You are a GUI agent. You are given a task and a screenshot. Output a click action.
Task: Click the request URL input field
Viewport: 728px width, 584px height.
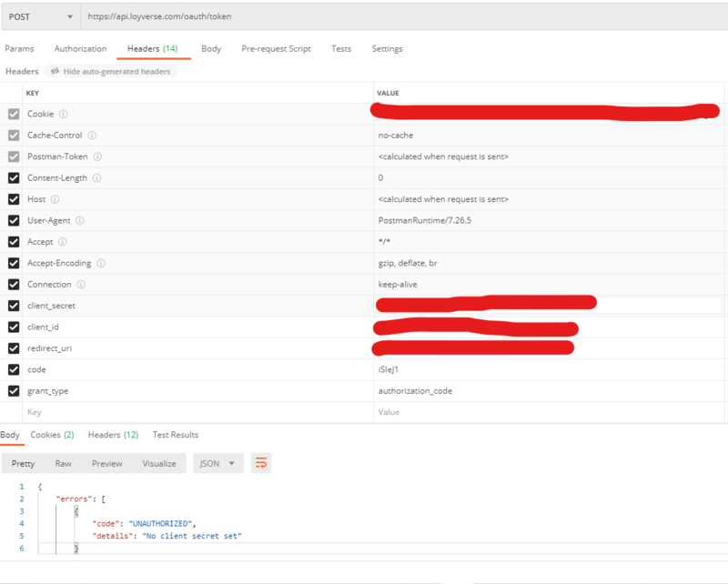tap(400, 16)
